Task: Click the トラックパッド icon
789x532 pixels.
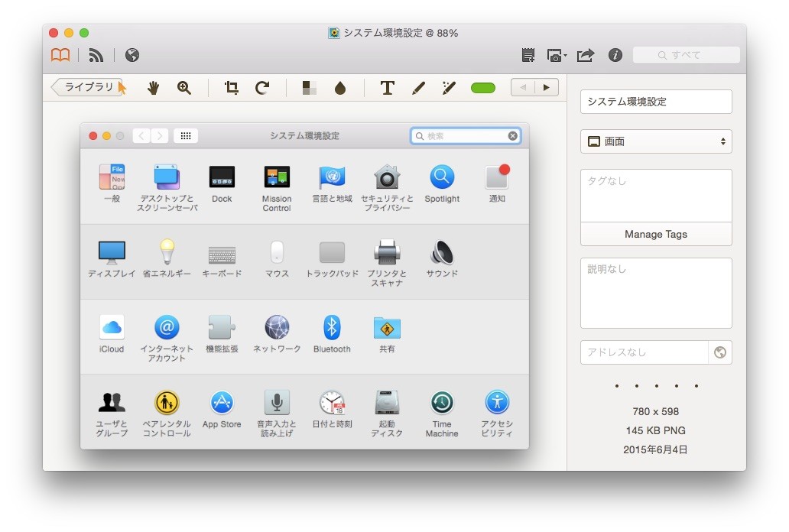Action: pyautogui.click(x=332, y=253)
